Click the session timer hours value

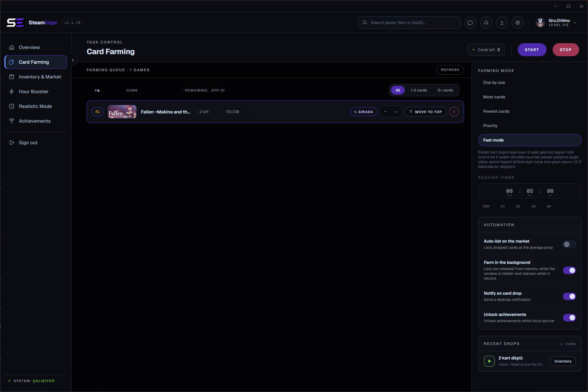[510, 191]
